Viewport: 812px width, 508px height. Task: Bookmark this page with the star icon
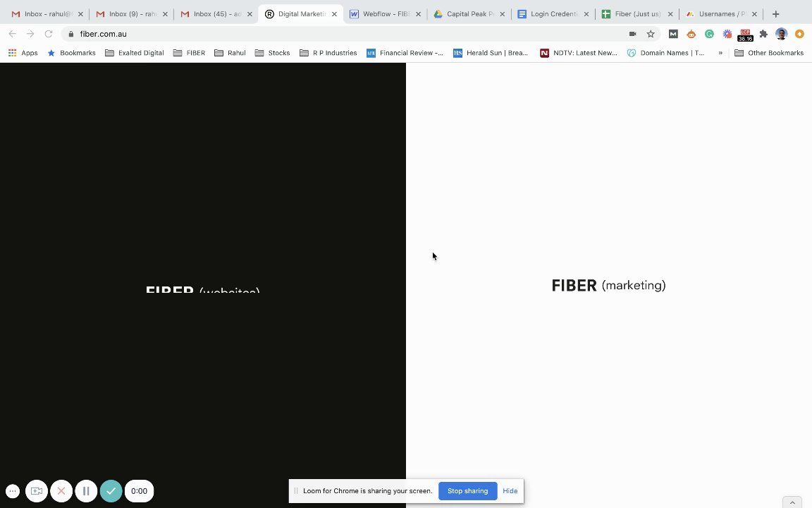pos(651,34)
